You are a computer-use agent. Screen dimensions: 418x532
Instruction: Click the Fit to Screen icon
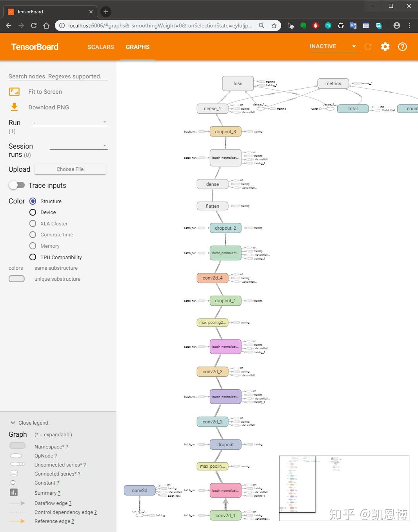point(14,92)
